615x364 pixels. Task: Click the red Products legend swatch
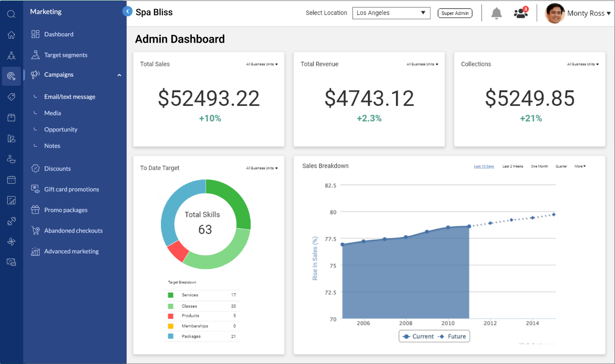[x=171, y=316]
